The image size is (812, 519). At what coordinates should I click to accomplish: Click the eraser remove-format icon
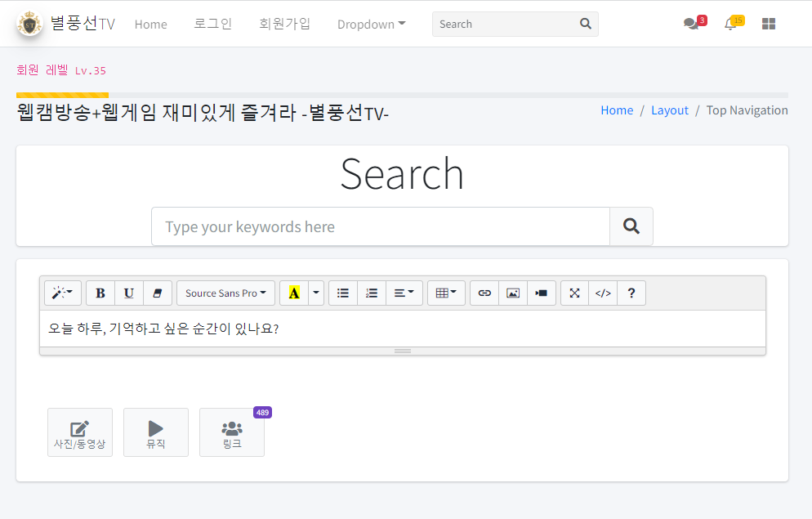(158, 293)
